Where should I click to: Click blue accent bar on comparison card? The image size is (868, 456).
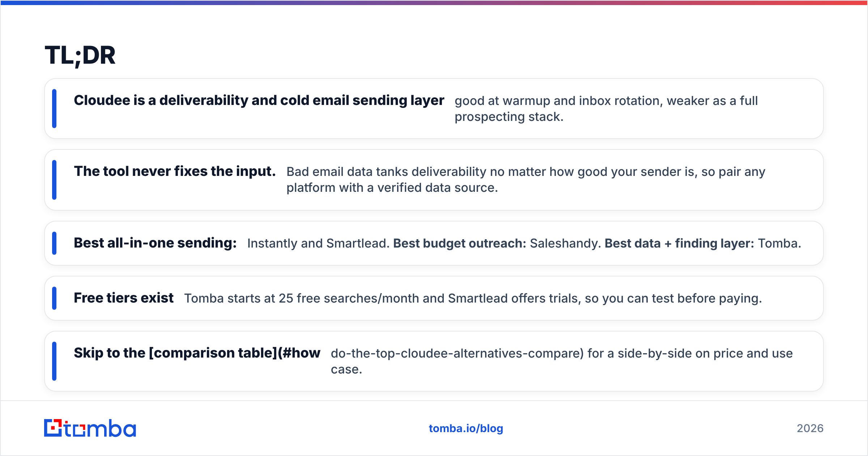tap(54, 361)
